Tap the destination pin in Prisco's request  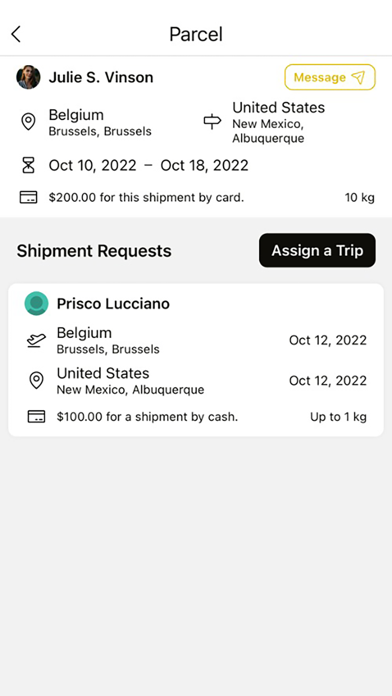click(x=36, y=381)
